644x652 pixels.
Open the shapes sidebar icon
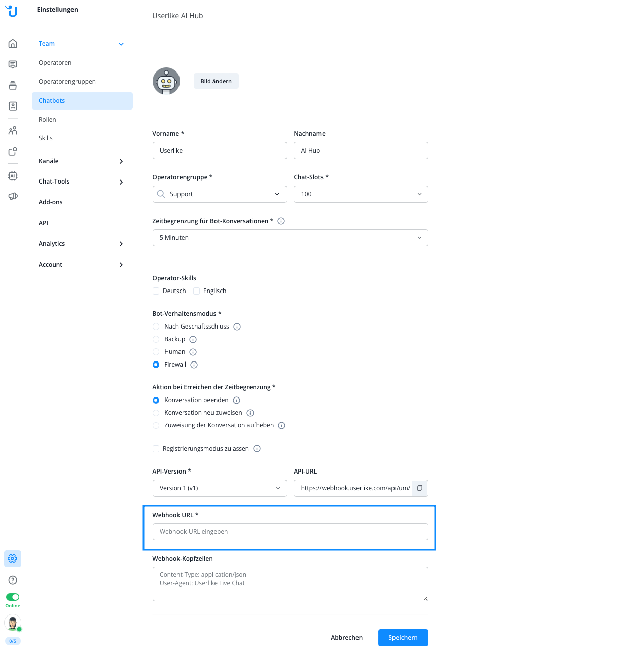click(x=13, y=152)
